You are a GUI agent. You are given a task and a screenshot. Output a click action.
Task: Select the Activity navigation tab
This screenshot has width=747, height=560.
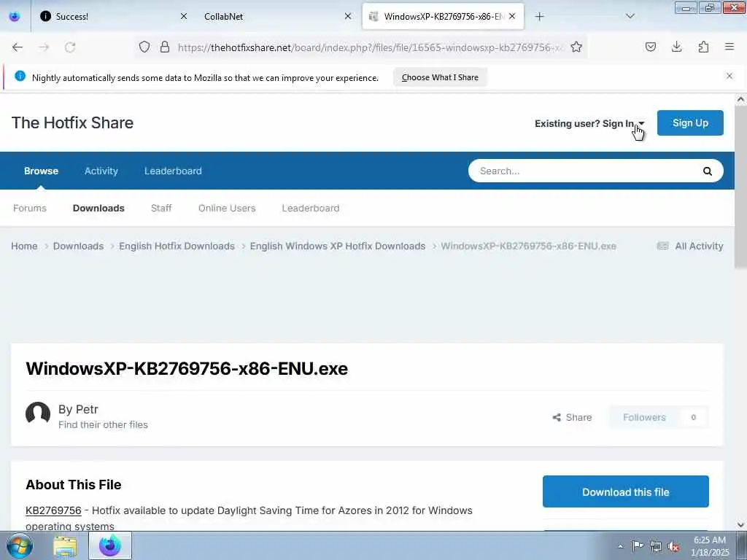[101, 171]
